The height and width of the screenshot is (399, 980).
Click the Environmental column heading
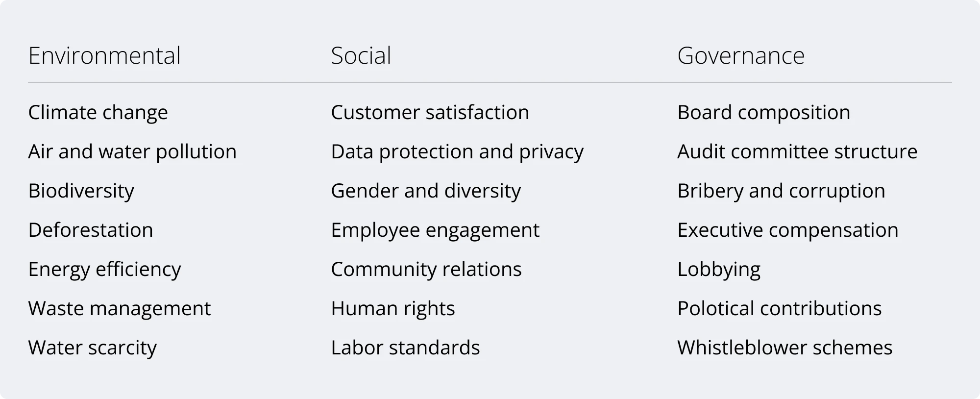pos(104,55)
